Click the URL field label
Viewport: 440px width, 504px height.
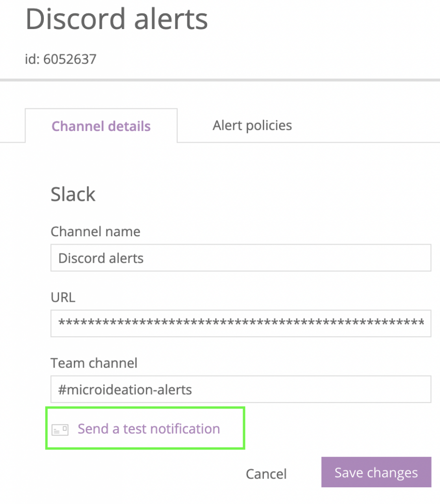pos(63,297)
